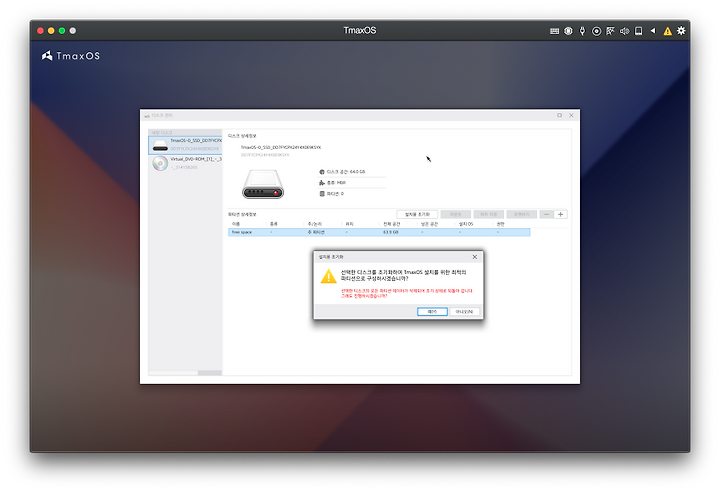The height and width of the screenshot is (492, 720).
Task: Click the tablet device icon in toolbar
Action: (x=638, y=31)
